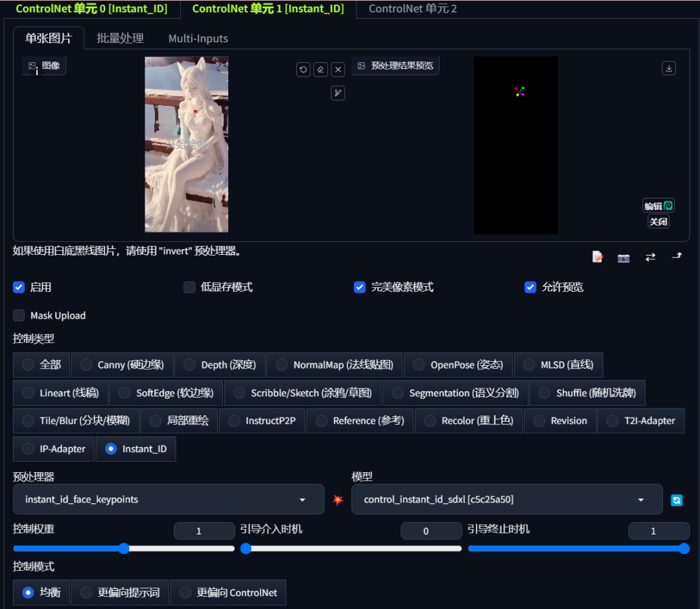This screenshot has width=700, height=609.
Task: Refresh the model list (blue refresh icon)
Action: click(x=677, y=499)
